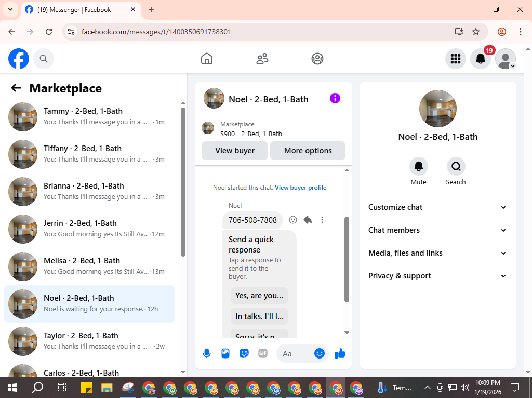532x398 pixels.
Task: Open Brianna 2-Bed, 1-Bath conversation
Action: coord(89,191)
